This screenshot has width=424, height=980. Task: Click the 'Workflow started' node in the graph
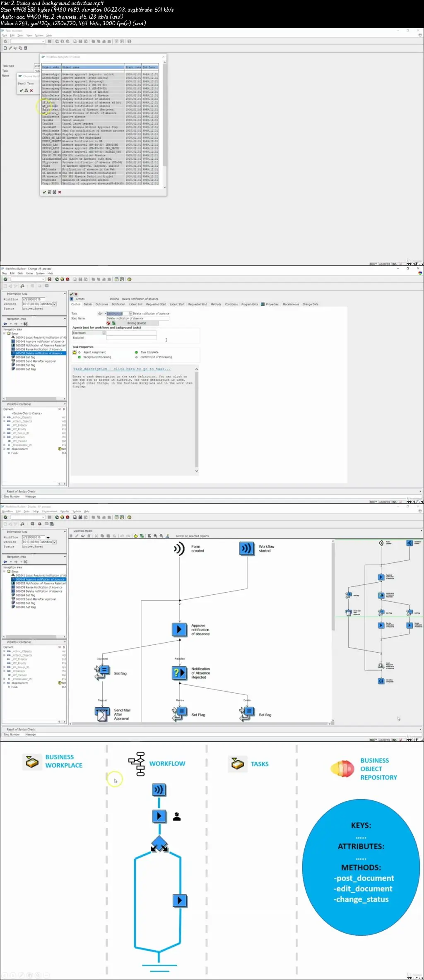tap(247, 549)
